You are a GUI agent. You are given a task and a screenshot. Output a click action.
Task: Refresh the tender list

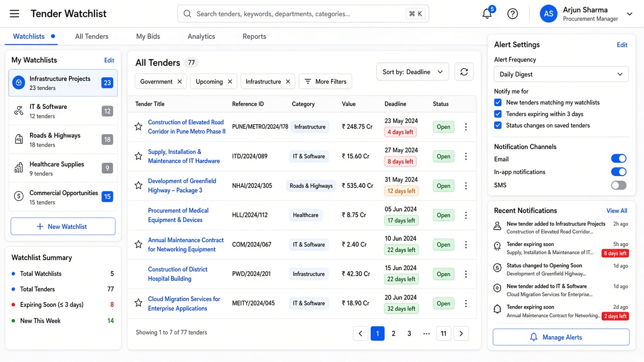(464, 72)
